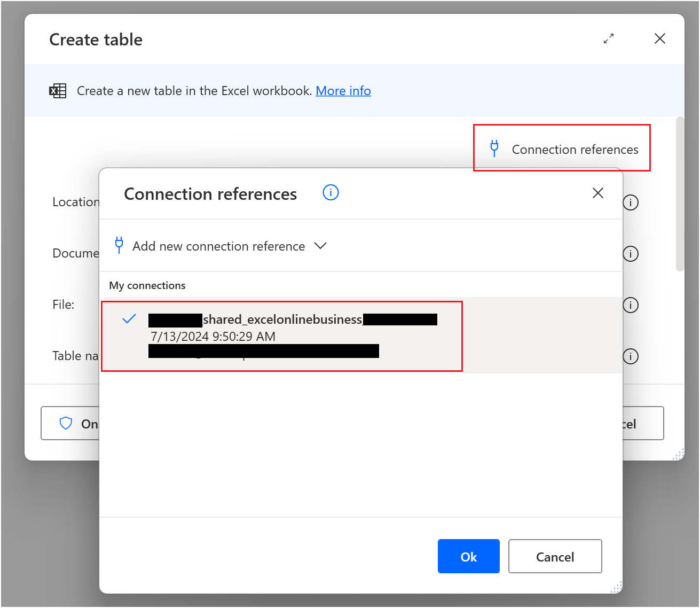Confirm with the Ok button
The image size is (700, 608).
pos(469,556)
